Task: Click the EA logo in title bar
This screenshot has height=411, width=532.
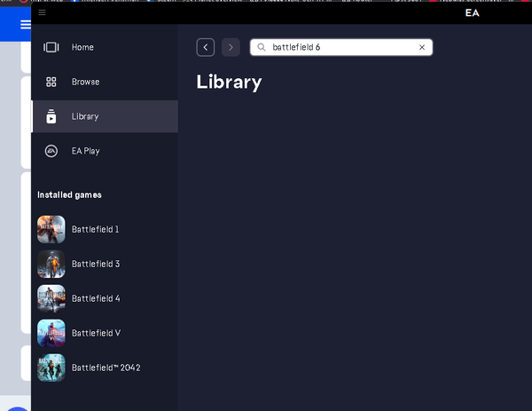Action: click(472, 13)
